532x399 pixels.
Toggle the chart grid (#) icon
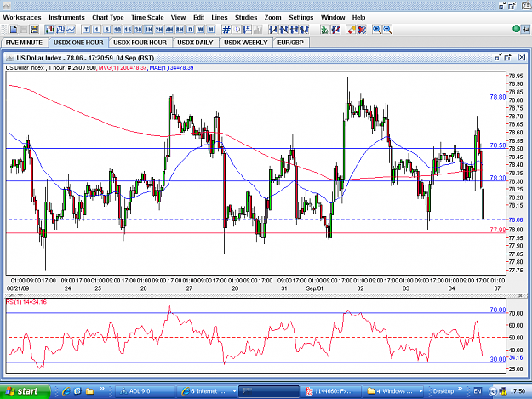(226, 30)
